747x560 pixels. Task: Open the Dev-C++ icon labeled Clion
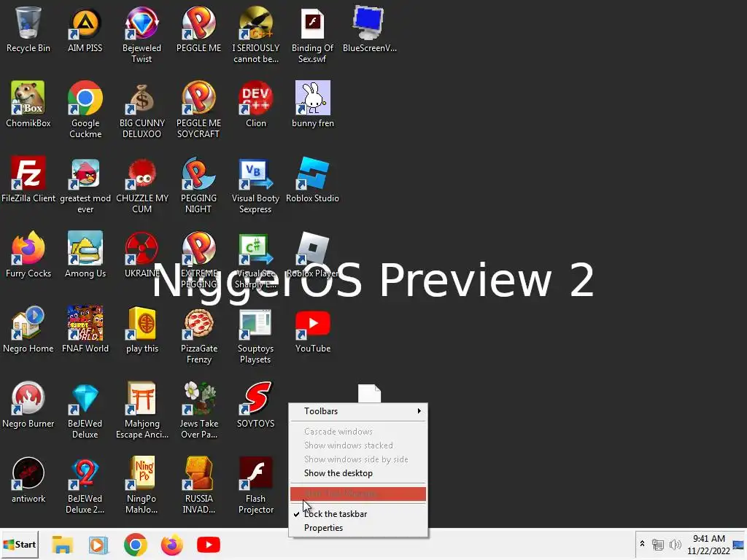256,104
